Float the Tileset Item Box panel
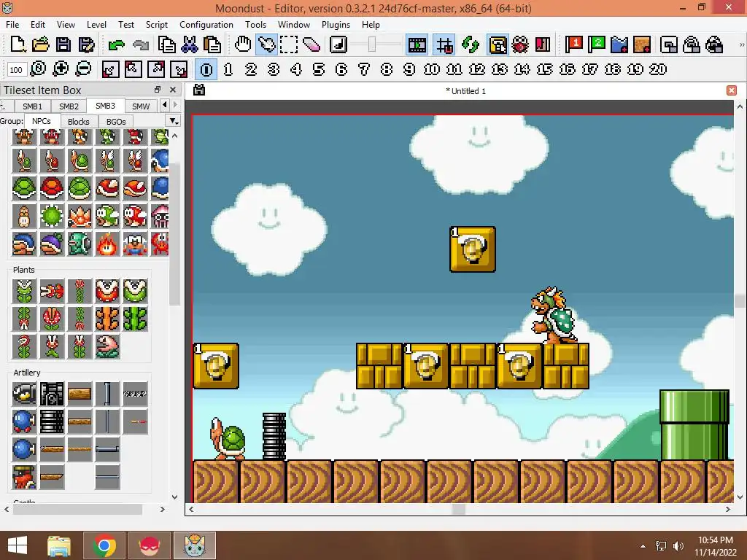 (158, 90)
